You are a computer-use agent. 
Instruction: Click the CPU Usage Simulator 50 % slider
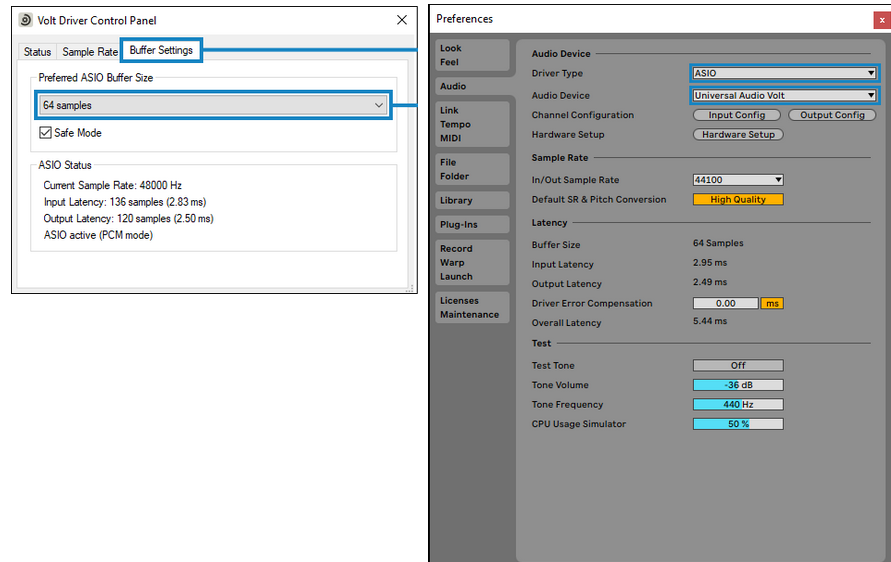click(738, 424)
